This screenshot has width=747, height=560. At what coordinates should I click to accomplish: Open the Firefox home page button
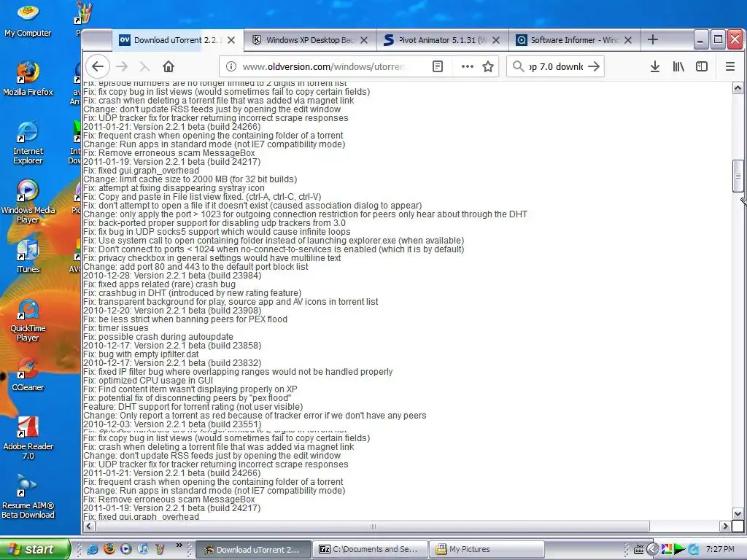pyautogui.click(x=169, y=66)
